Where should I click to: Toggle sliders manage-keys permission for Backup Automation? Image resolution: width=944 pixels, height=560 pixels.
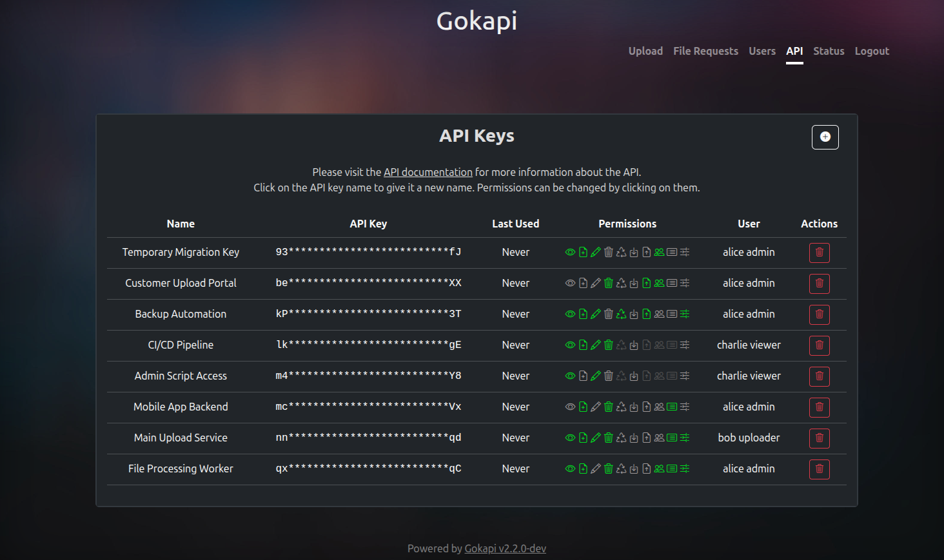coord(685,314)
